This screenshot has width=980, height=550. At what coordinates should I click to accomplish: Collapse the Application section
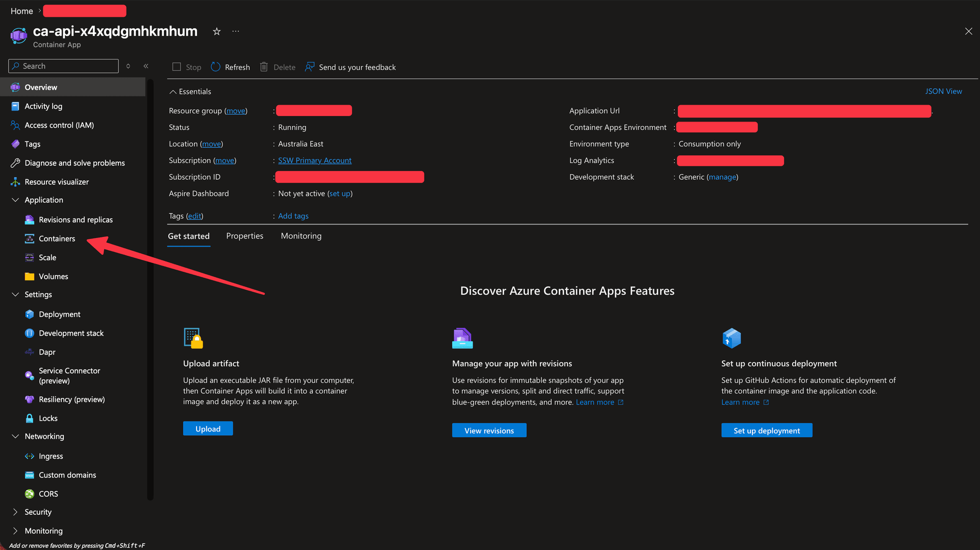[x=15, y=200]
